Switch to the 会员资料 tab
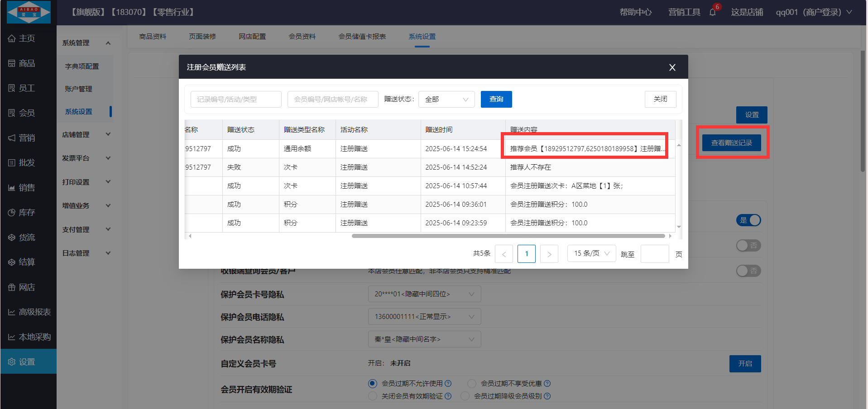 click(x=302, y=37)
